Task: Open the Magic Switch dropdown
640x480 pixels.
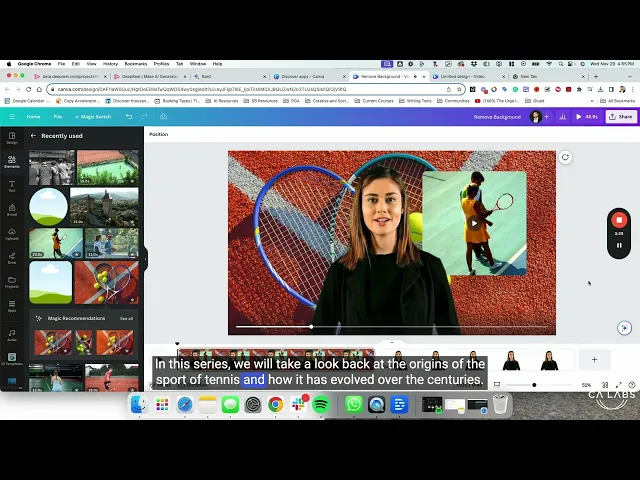Action: pyautogui.click(x=93, y=117)
